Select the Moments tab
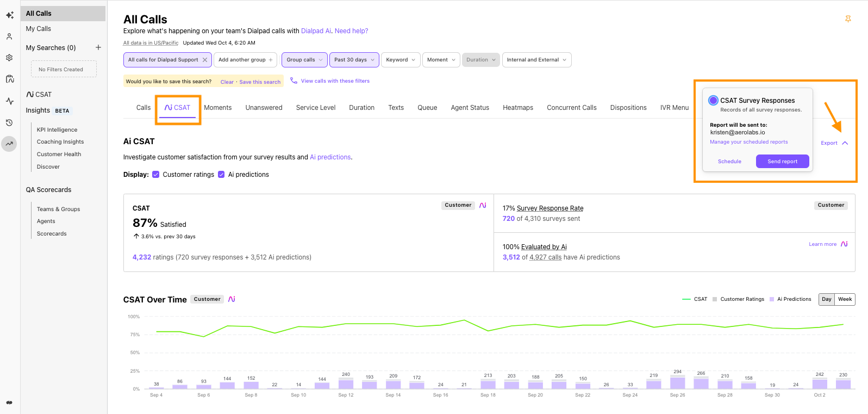 [218, 108]
